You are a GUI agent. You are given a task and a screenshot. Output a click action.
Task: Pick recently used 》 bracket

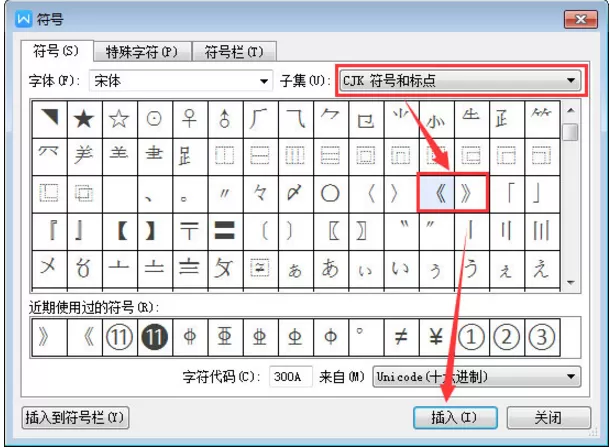pyautogui.click(x=49, y=337)
